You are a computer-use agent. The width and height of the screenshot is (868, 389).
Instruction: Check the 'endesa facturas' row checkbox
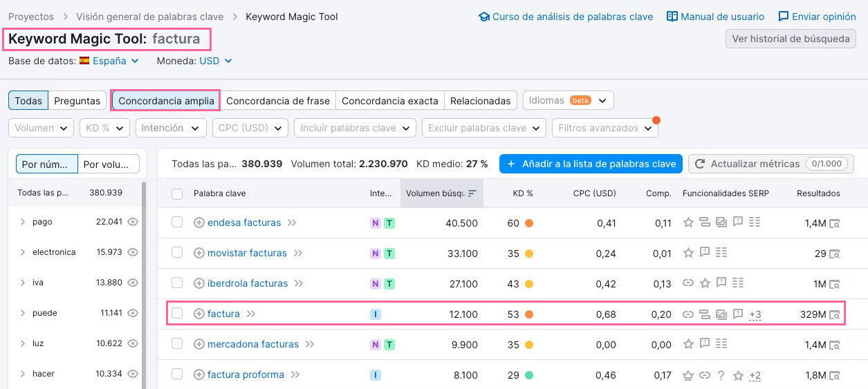pos(177,222)
